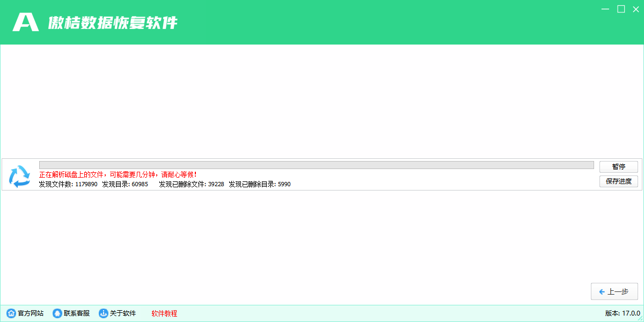
Task: Click the 发现目录 60985 counter
Action: coord(125,184)
